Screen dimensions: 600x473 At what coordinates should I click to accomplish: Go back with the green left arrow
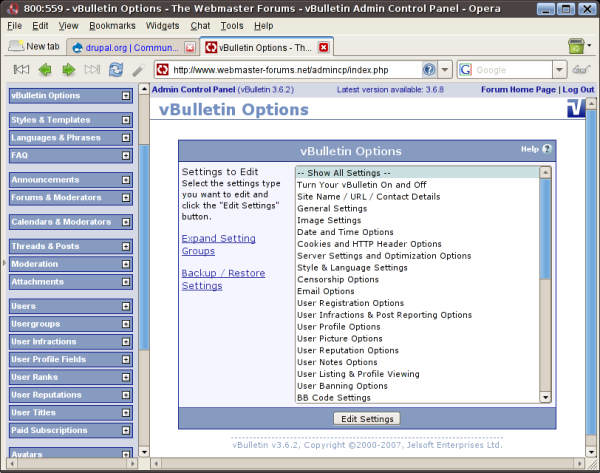click(x=45, y=70)
